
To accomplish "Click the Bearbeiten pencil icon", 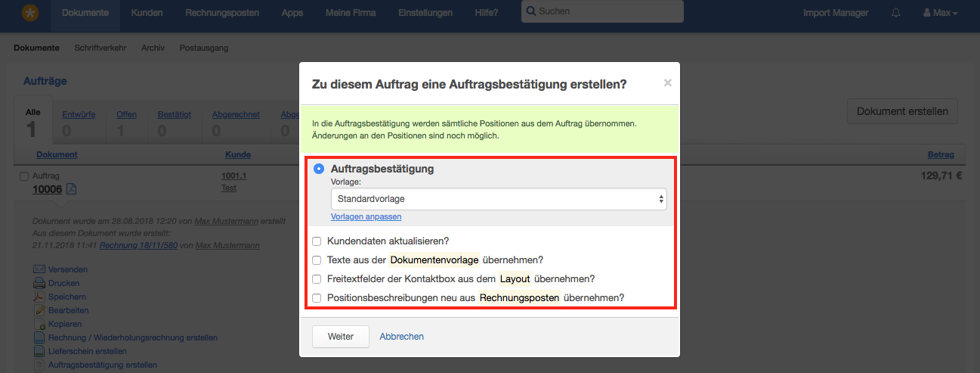I will click(39, 310).
